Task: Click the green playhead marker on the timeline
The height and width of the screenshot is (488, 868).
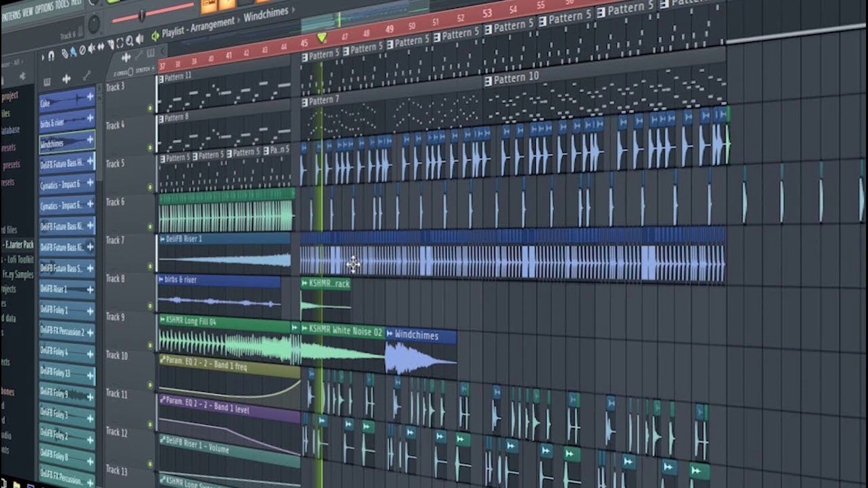Action: [321, 37]
